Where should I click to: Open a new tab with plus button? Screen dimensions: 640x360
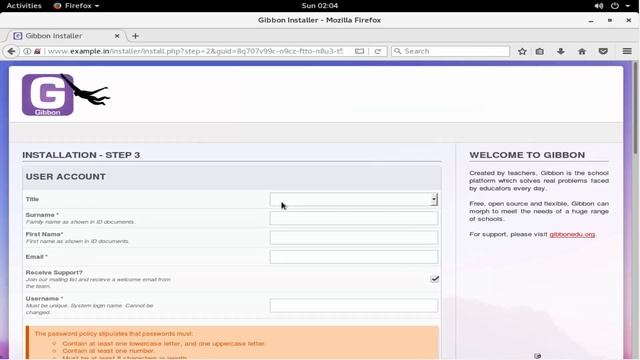coord(136,36)
